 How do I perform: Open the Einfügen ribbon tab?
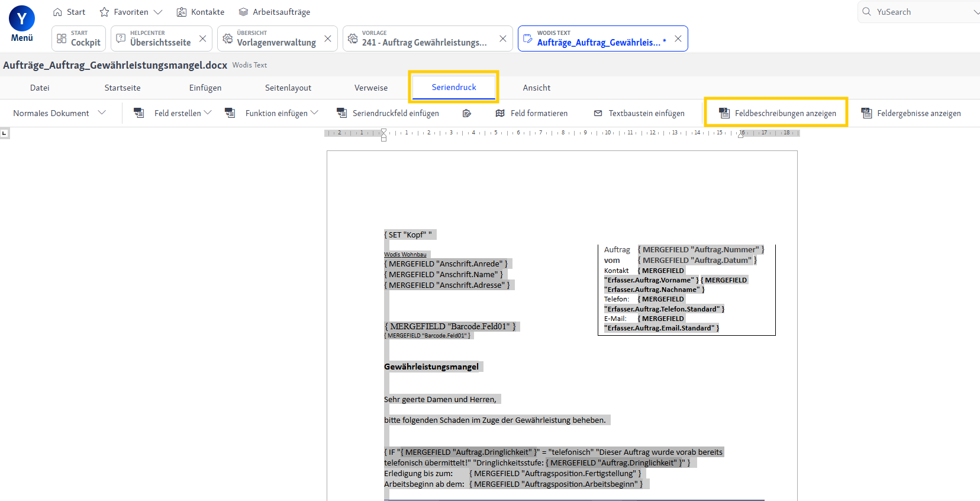(205, 88)
